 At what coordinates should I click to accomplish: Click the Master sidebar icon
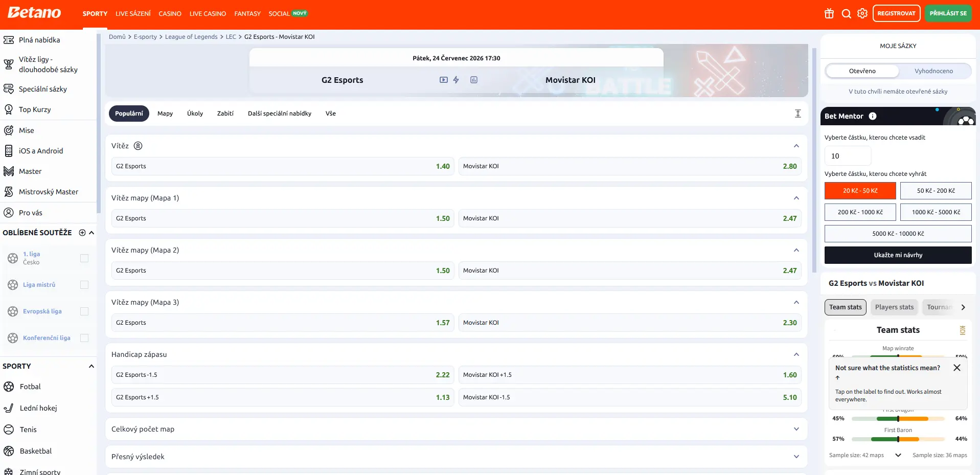point(9,171)
